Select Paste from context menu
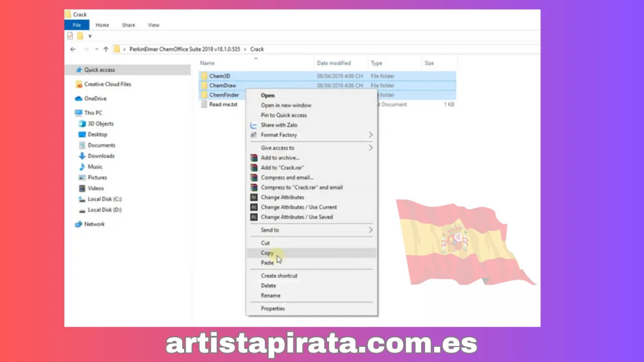644x362 pixels. coord(267,262)
